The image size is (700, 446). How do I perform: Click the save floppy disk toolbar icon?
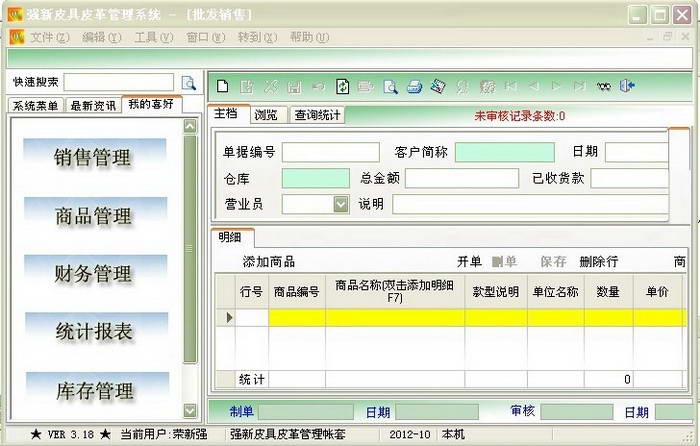coord(295,87)
